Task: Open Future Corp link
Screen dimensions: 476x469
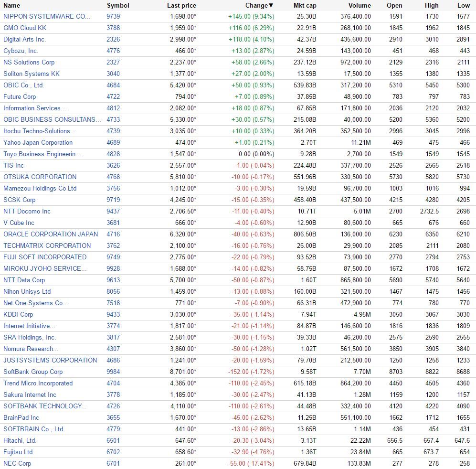Action: (20, 96)
